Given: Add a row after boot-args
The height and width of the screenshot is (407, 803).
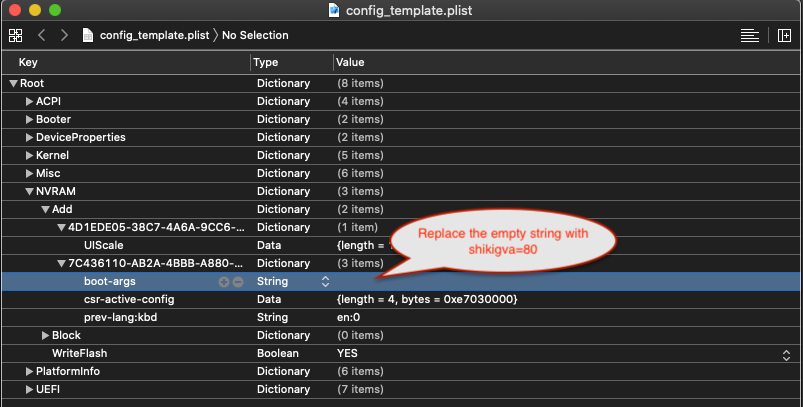Looking at the screenshot, I should [224, 282].
